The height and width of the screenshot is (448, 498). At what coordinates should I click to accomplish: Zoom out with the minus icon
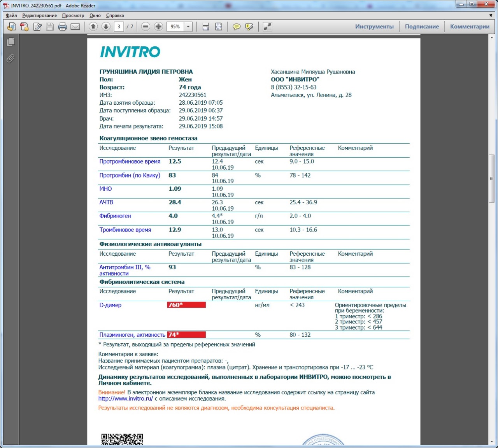tap(146, 26)
